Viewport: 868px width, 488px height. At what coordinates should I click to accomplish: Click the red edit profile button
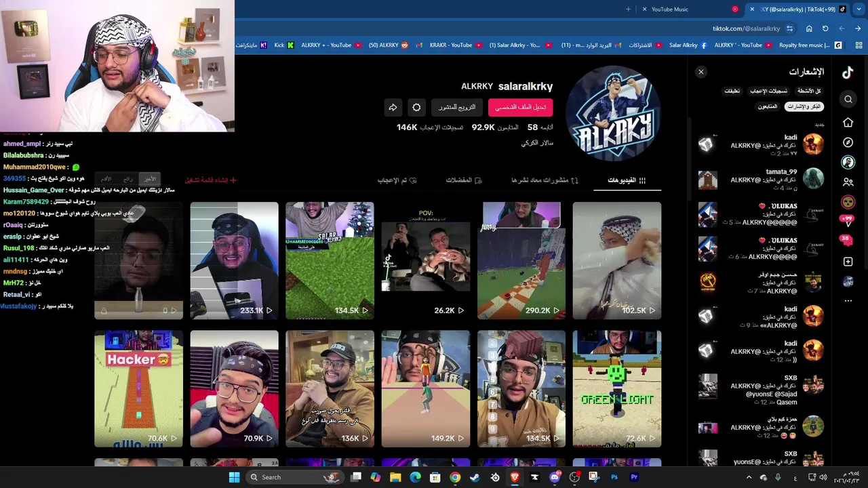[521, 107]
